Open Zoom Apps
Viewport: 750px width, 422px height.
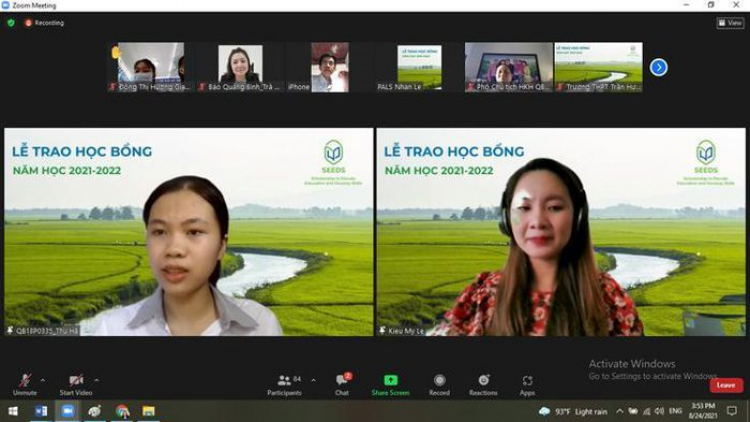point(527,385)
